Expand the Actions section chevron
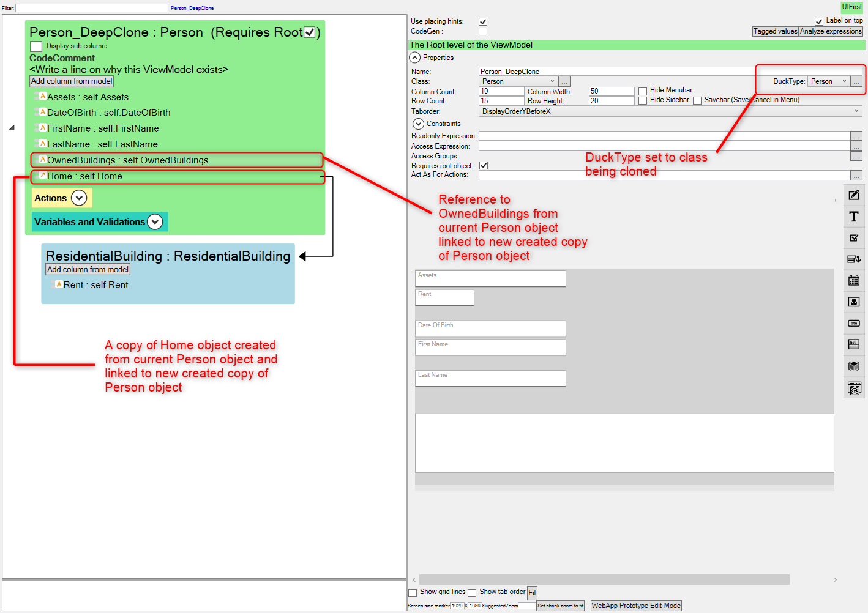This screenshot has height=613, width=868. coord(79,198)
